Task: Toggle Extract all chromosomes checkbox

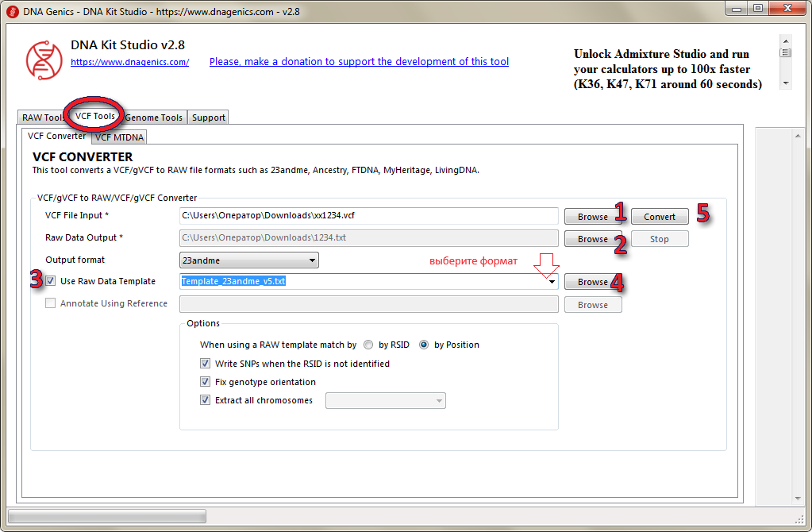Action: pos(205,400)
